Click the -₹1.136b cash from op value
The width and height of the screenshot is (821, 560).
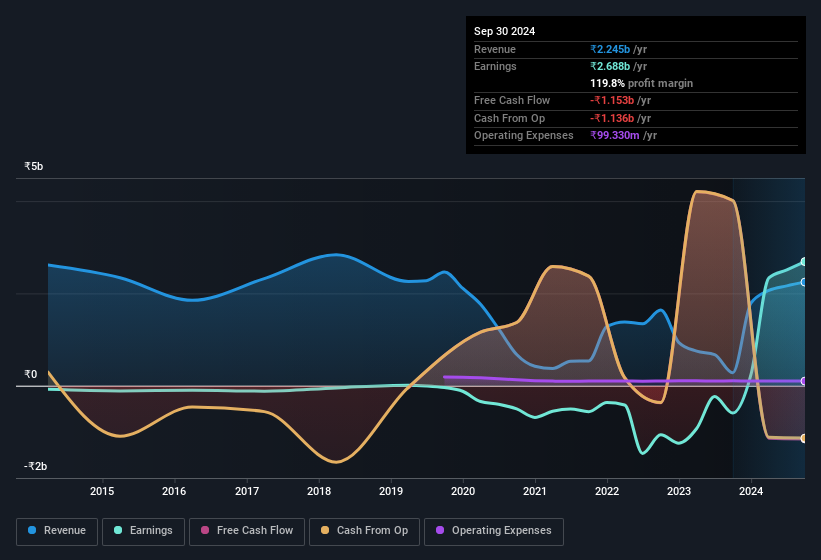[x=612, y=118]
